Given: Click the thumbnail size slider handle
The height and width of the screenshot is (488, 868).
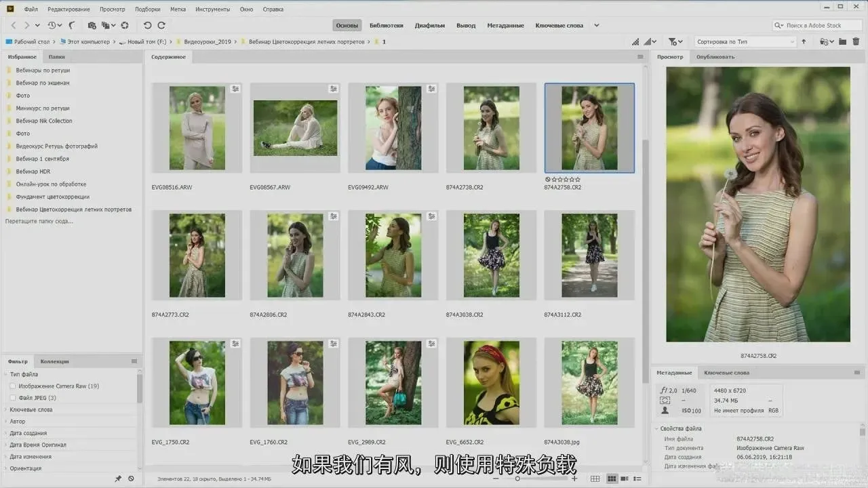Looking at the screenshot, I should [x=517, y=479].
